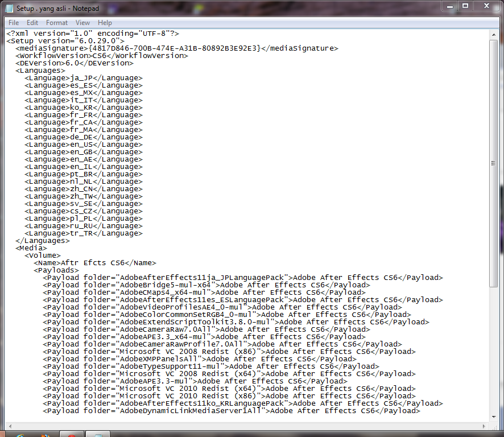
Task: Click the AdobeXMPPanelsAll payload line
Action: tap(200, 359)
